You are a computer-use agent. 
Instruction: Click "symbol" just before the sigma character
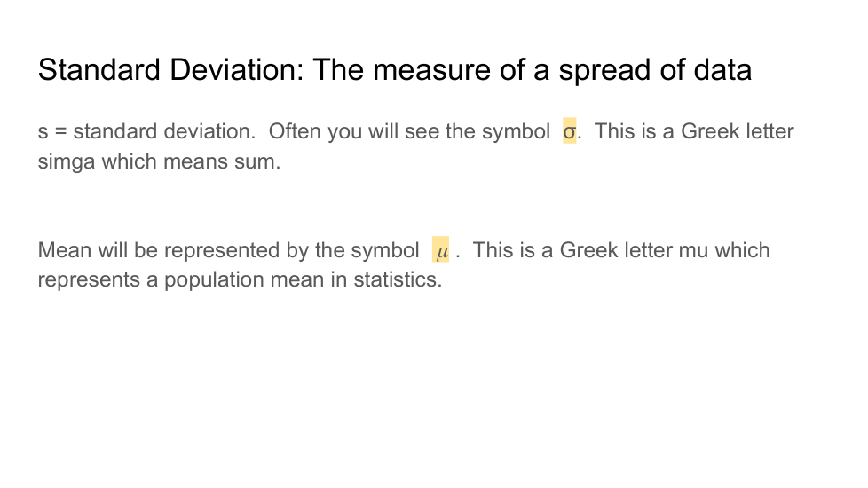(515, 132)
